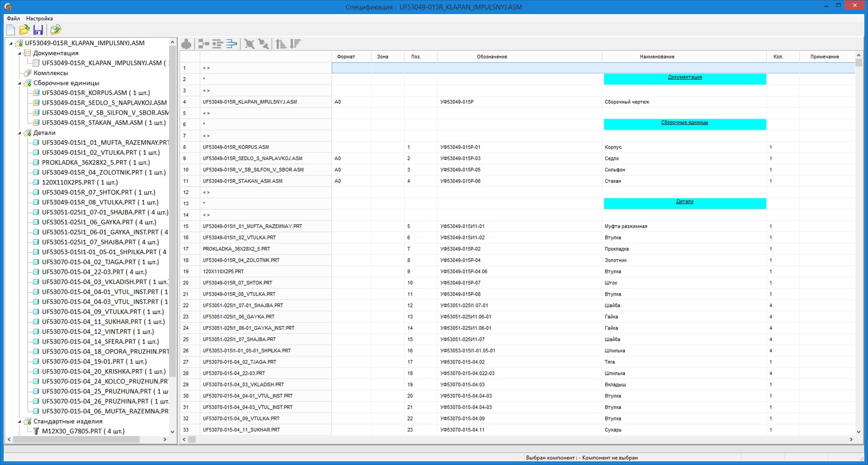Click the plug connect toolbar icon
This screenshot has height=465, width=868.
click(264, 44)
